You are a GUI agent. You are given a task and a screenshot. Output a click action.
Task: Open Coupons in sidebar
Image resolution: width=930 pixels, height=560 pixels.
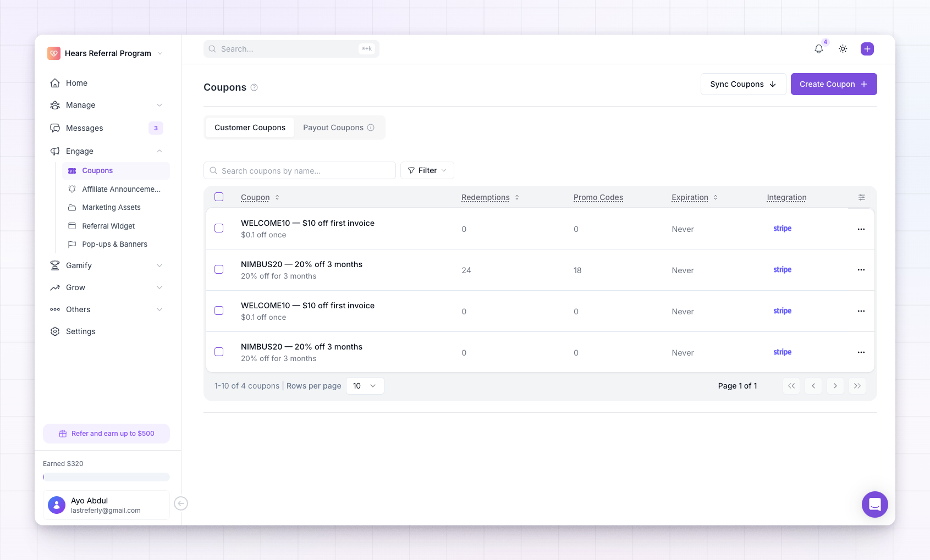(116, 171)
